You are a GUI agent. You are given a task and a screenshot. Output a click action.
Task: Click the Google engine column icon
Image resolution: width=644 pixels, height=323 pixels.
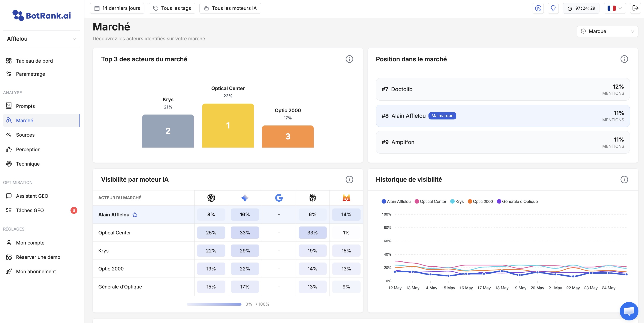click(279, 198)
